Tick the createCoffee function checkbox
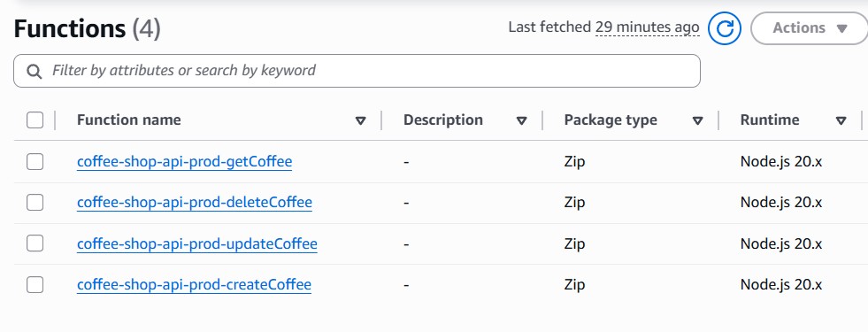This screenshot has height=332, width=868. (35, 284)
